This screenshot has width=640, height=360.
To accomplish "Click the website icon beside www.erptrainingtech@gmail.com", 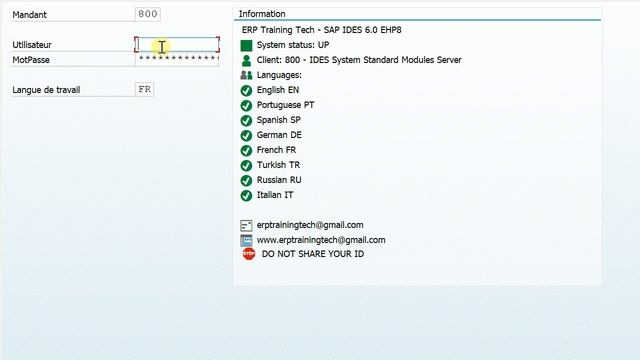I will pos(246,240).
